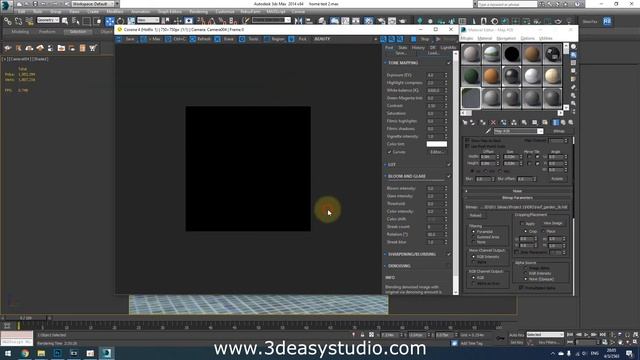Click Region in the Corona frame buffer toolbar
The width and height of the screenshot is (640, 360).
(274, 39)
